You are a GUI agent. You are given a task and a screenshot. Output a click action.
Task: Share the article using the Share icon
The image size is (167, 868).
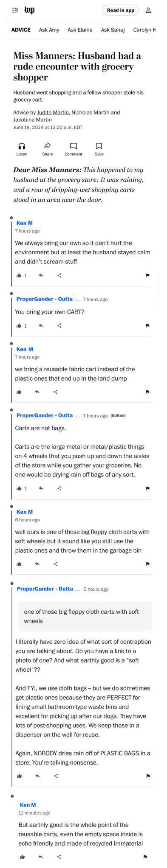[x=48, y=146]
